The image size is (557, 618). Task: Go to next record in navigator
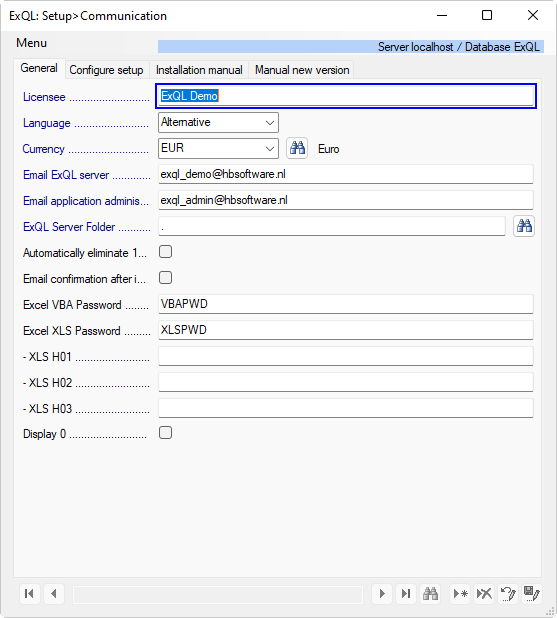[382, 593]
